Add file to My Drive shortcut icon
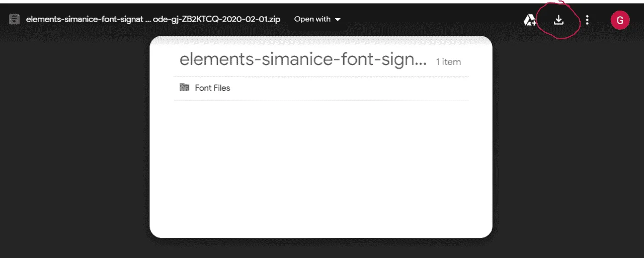The width and height of the screenshot is (644, 258). tap(530, 20)
